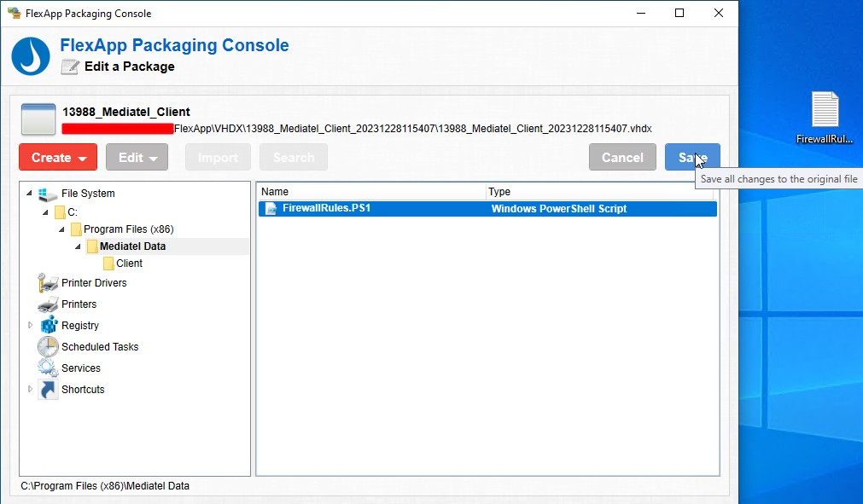Select Program Files (x86) label in tree
Image resolution: width=863 pixels, height=504 pixels.
[129, 229]
